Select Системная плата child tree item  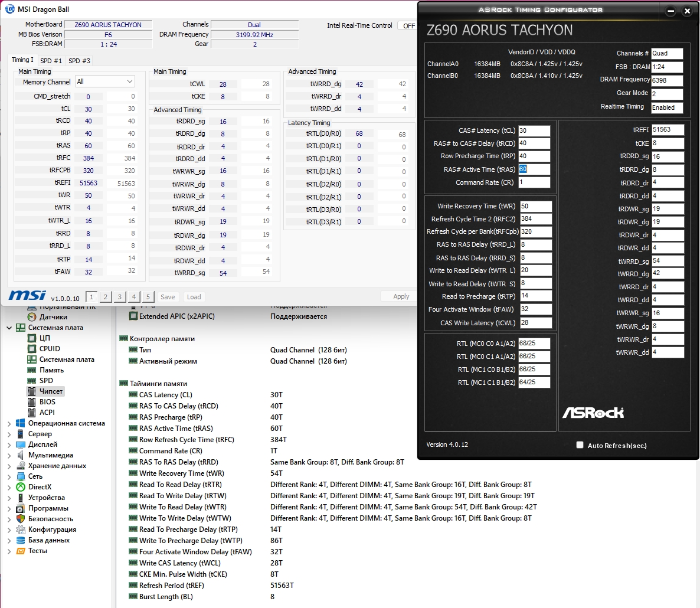[67, 359]
